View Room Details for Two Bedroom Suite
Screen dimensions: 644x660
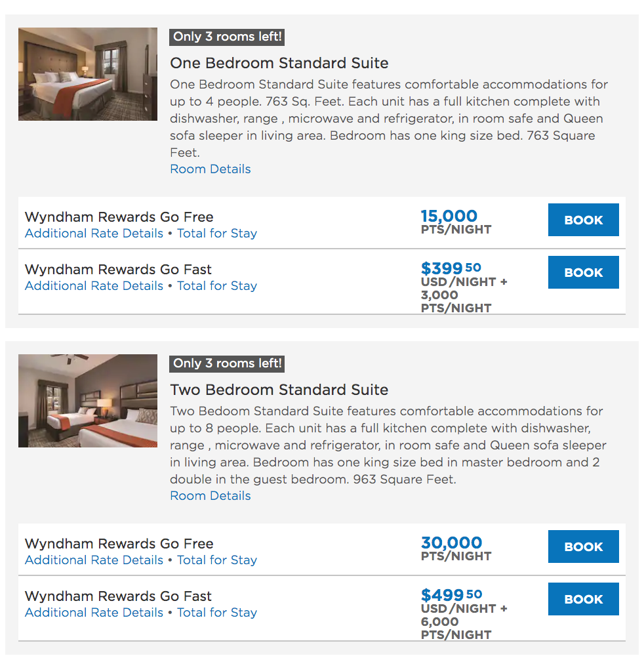point(211,496)
